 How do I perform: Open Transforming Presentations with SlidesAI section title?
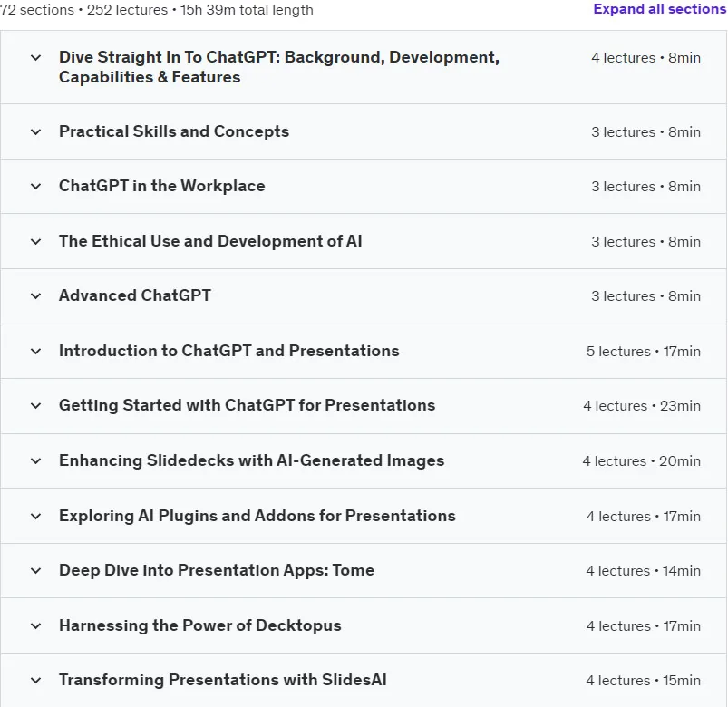click(223, 680)
